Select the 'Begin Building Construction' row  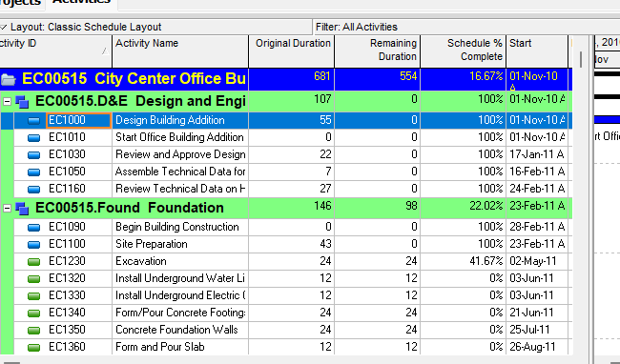(x=293, y=227)
